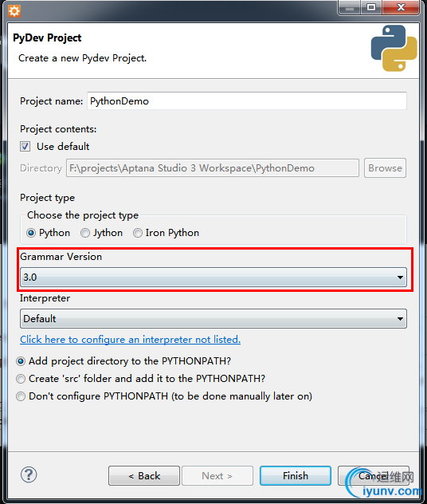Screen dimensions: 427x504
Task: Expand the Interpreter dropdown
Action: [x=213, y=318]
